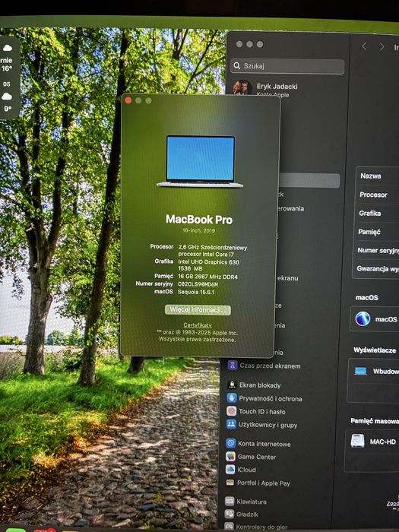Click the 16-inch, 2019 model text
The image size is (399, 532).
pyautogui.click(x=199, y=230)
